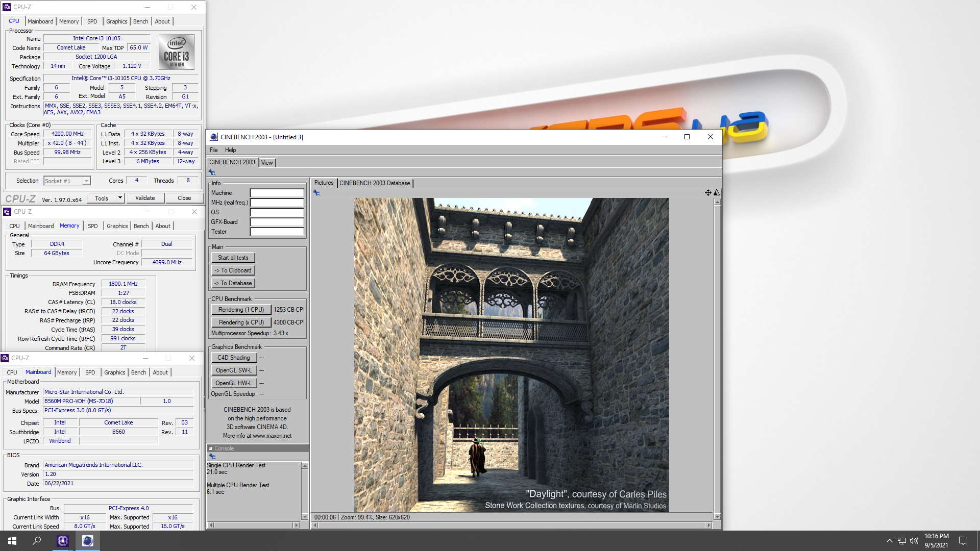Click the Cinebench app icon in its title bar

(x=214, y=137)
